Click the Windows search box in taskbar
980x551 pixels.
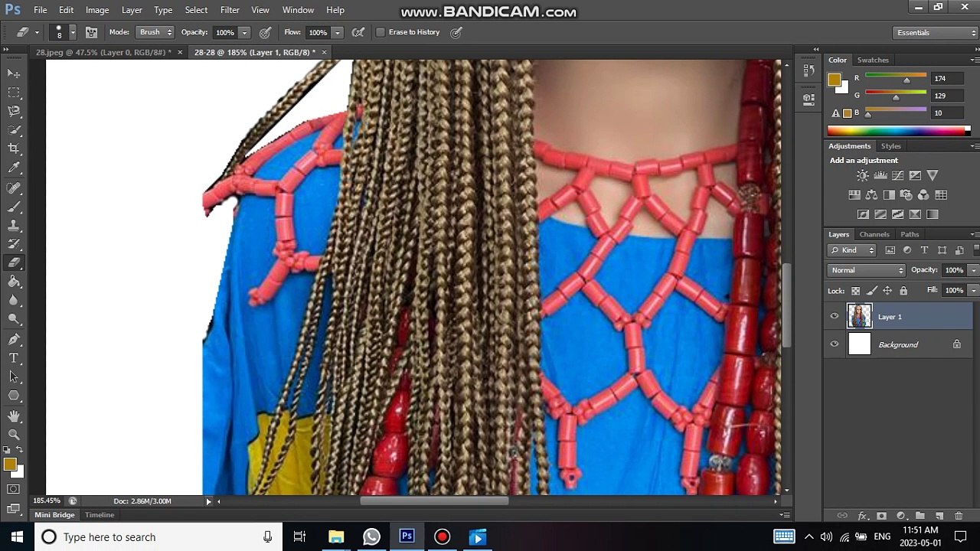[x=157, y=537]
